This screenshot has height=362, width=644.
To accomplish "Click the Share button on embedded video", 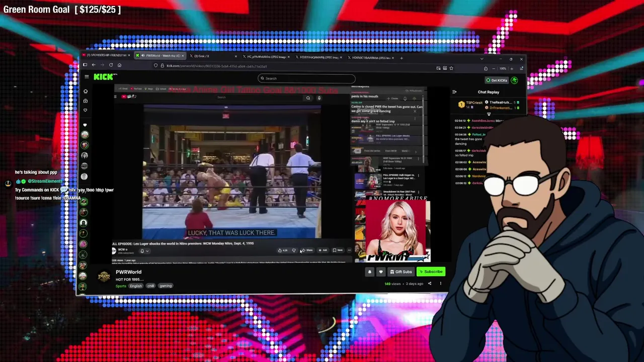I will tap(307, 250).
